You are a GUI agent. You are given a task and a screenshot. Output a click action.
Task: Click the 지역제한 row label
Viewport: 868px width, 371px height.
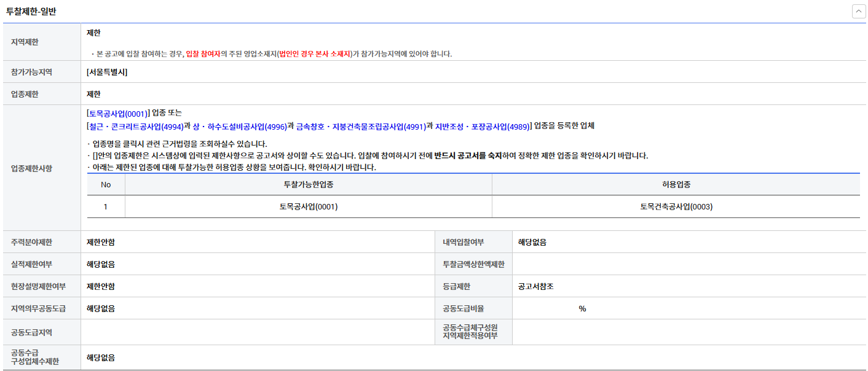[25, 42]
